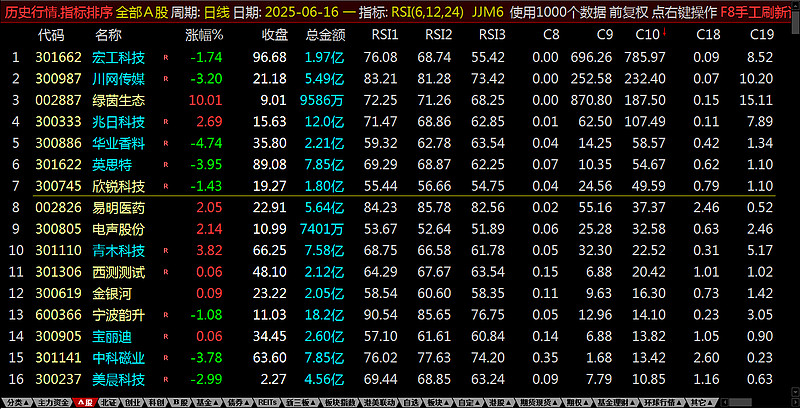Open the 期货现货 dropdown tab
The height and width of the screenshot is (409, 800).
pos(538,402)
